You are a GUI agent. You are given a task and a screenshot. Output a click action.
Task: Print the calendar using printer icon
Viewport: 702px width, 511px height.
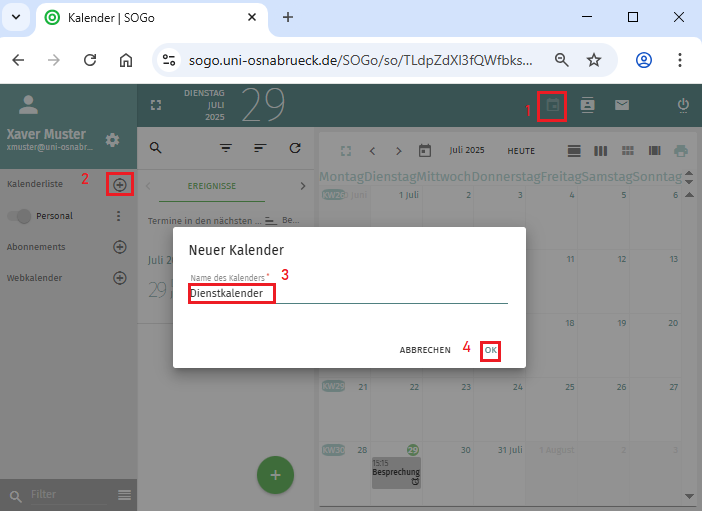tap(681, 151)
